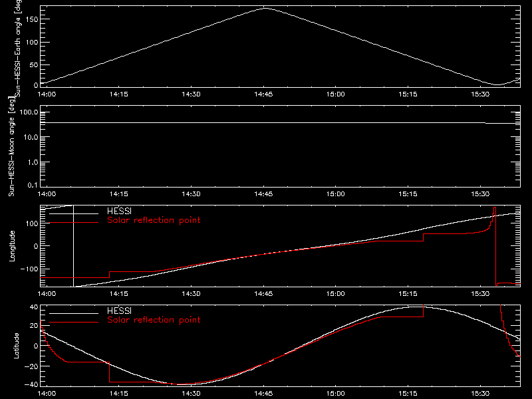Image resolution: width=532 pixels, height=399 pixels.
Task: Select HESSI legend label in Latitude plot
Action: [119, 311]
